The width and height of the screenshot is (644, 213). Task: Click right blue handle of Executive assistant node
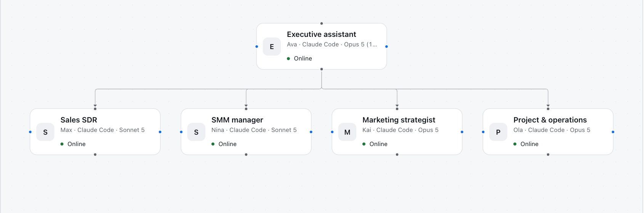(386, 46)
